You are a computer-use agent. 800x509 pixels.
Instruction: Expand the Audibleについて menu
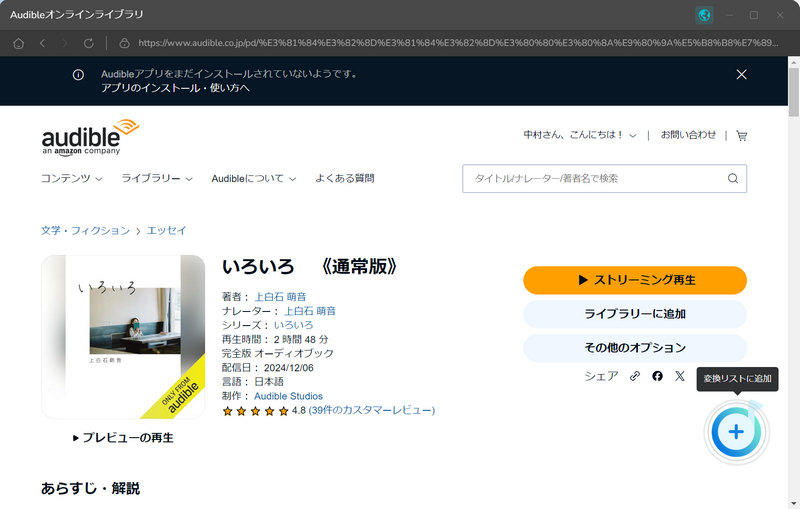point(254,179)
